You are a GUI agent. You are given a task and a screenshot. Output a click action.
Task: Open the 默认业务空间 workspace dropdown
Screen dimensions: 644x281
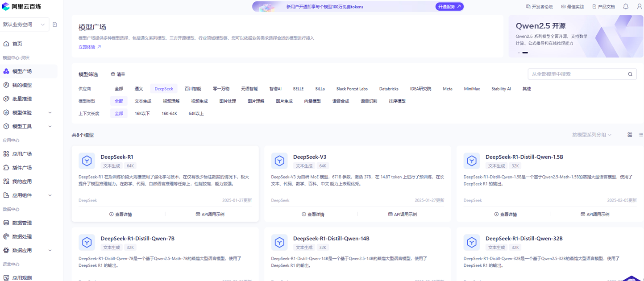click(x=25, y=25)
